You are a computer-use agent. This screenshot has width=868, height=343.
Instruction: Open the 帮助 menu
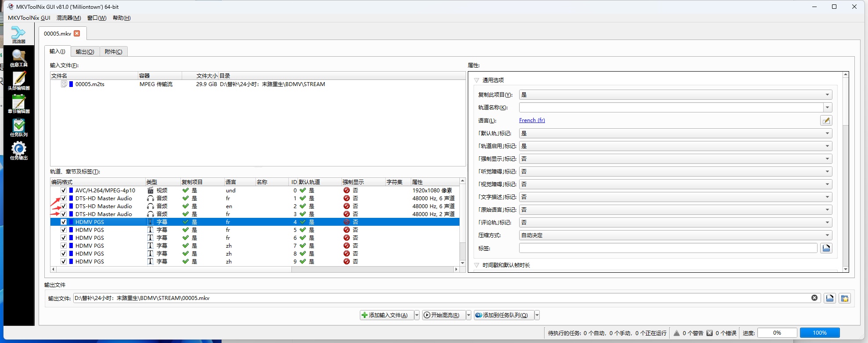pos(122,18)
